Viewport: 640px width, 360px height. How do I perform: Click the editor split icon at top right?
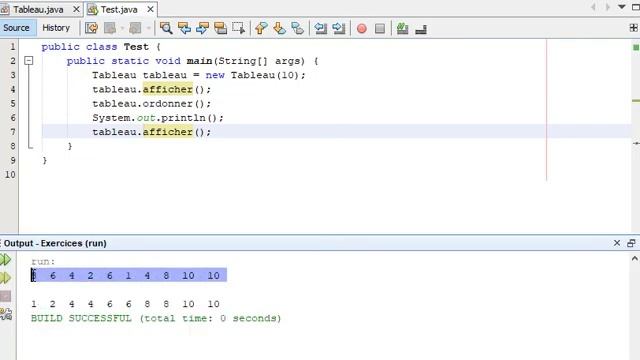coord(633,28)
